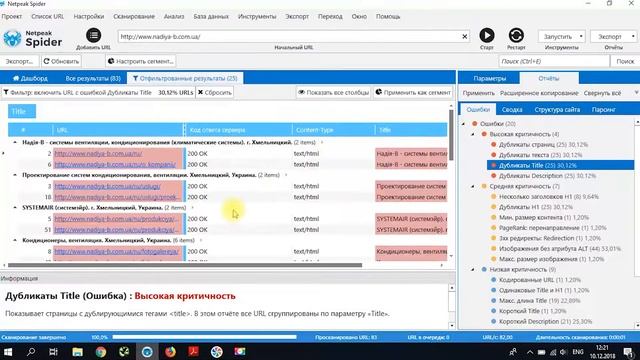Image resolution: width=640 pixels, height=360 pixels.
Task: Switch to the Отчёты panel tab
Action: click(549, 78)
